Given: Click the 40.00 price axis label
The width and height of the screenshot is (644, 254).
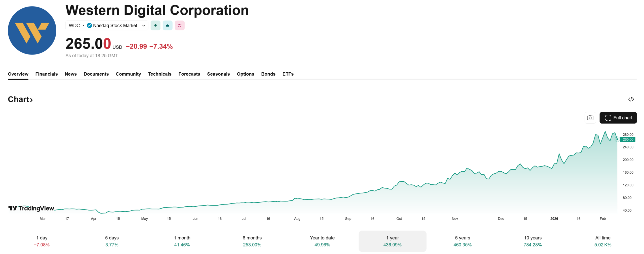Looking at the screenshot, I should 627,210.
